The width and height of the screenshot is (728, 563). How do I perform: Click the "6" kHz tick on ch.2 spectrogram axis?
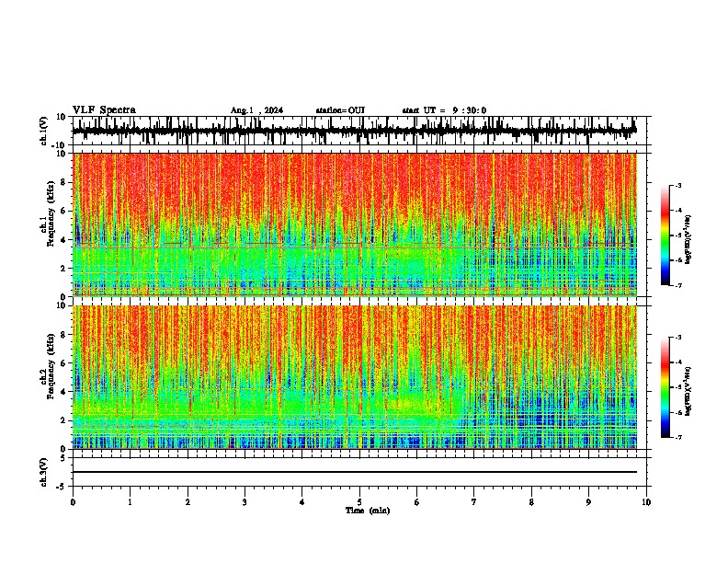tap(64, 363)
